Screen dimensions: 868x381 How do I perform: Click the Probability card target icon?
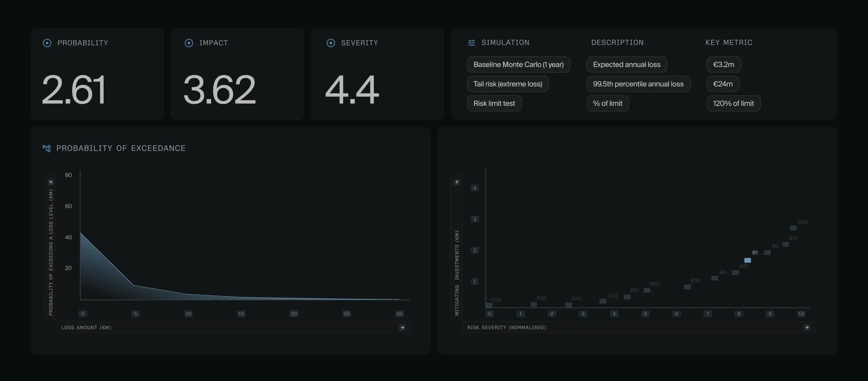pyautogui.click(x=47, y=43)
